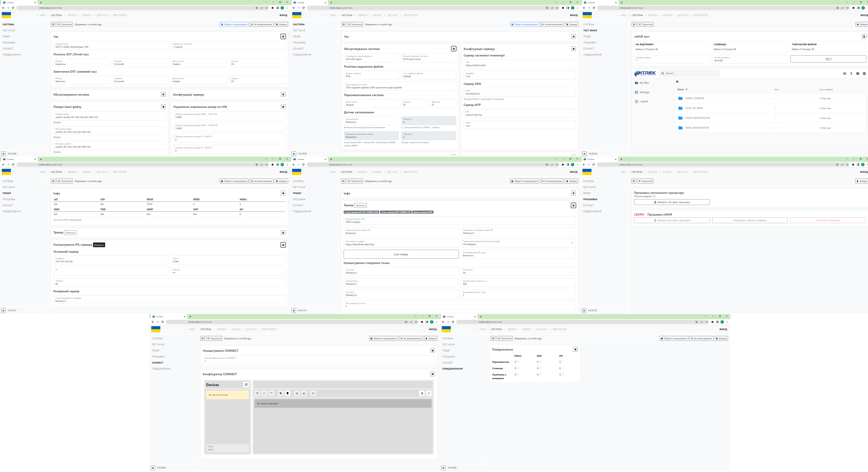Viewport: 868px width, 472px height.
Task: Open РЕЄСТРАТОР tab in ПРОШИВКА window
Action: pyautogui.click(x=700, y=172)
